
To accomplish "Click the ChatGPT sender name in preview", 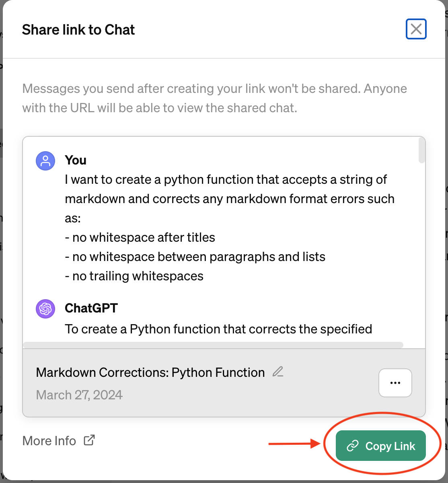I will click(x=91, y=308).
